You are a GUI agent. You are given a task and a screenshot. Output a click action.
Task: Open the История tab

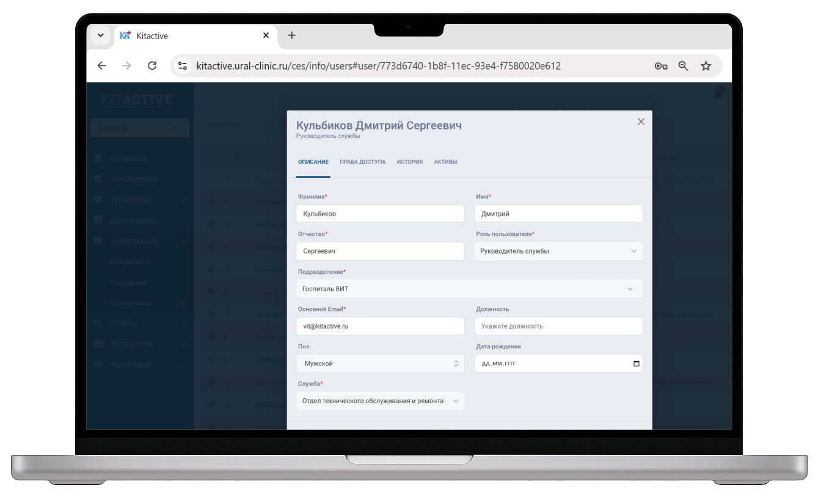pyautogui.click(x=409, y=162)
